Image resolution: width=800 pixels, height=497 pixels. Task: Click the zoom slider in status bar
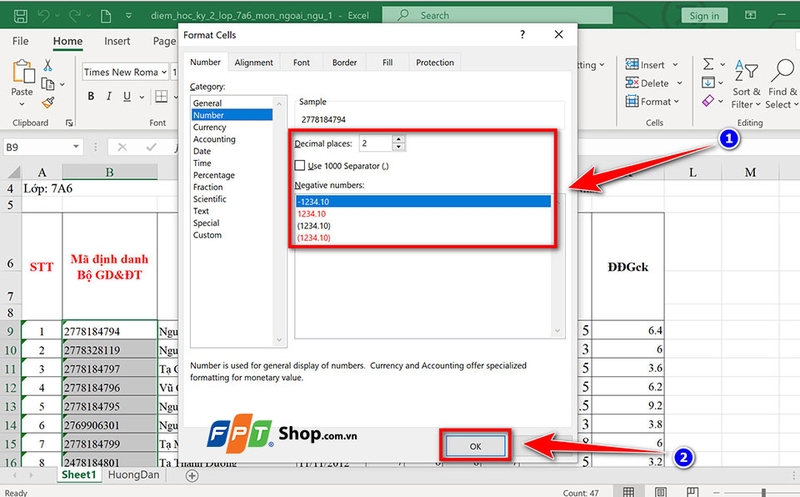point(763,492)
